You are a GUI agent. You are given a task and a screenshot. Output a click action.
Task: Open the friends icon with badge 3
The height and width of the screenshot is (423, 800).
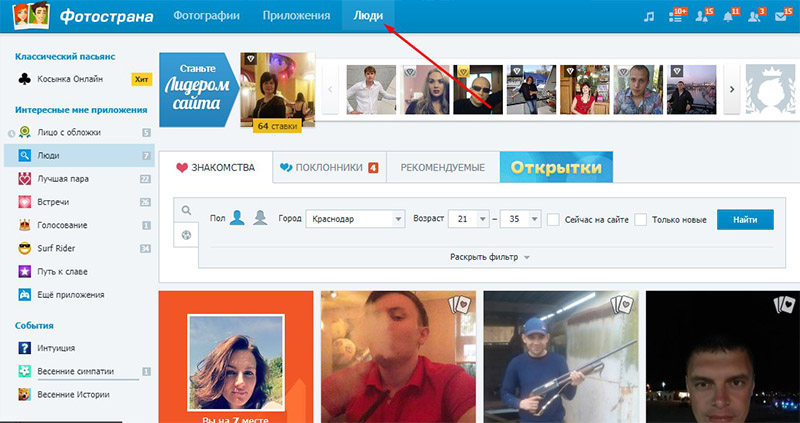pos(754,16)
